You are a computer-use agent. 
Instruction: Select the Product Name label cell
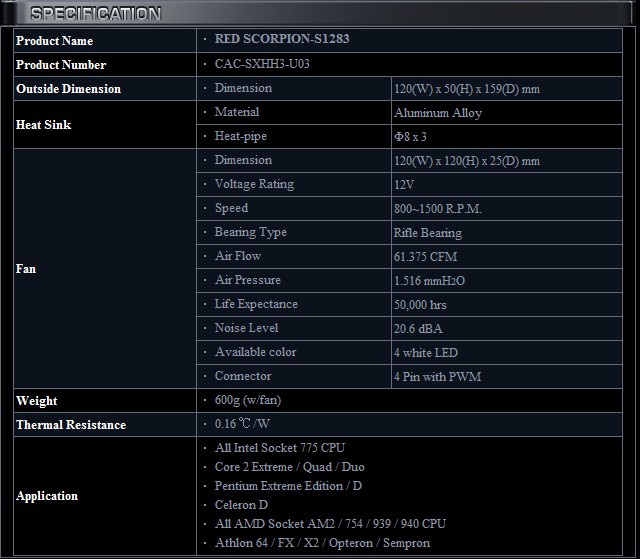[x=105, y=41]
